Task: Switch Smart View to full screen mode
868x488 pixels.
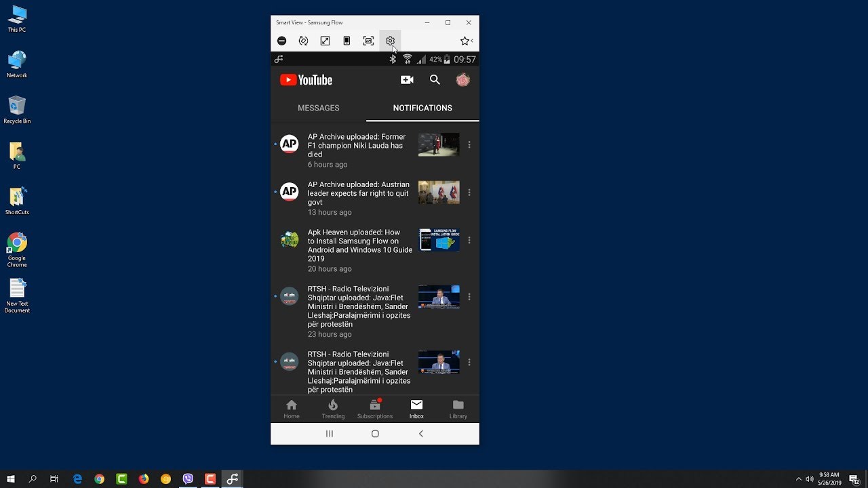Action: (325, 41)
